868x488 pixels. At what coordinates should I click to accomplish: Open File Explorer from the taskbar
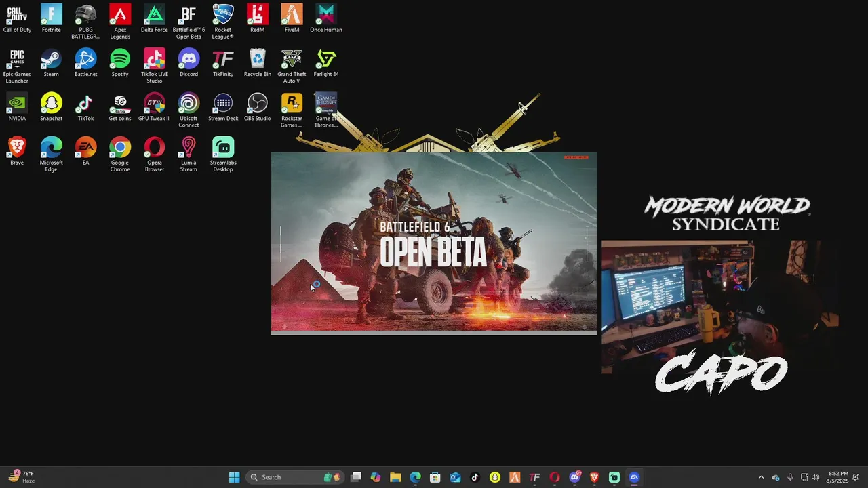coord(395,477)
